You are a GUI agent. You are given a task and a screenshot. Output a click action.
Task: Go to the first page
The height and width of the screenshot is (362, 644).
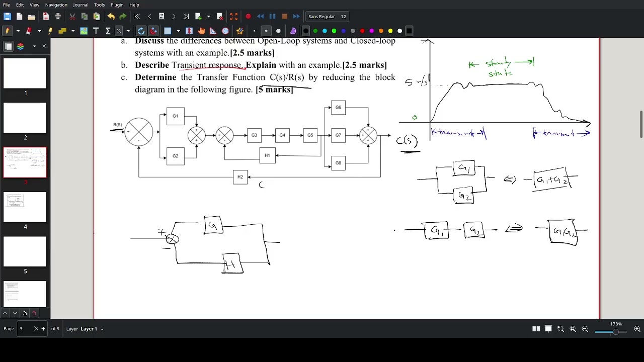[137, 17]
